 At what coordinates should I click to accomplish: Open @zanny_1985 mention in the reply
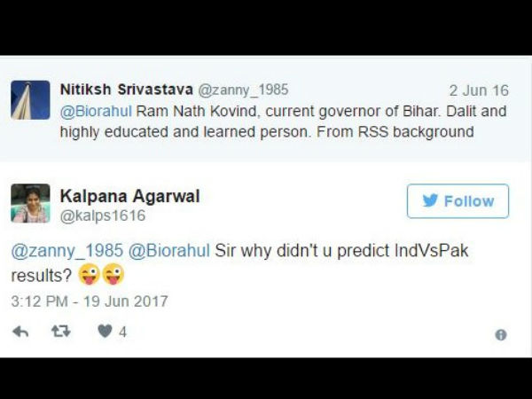click(x=67, y=251)
